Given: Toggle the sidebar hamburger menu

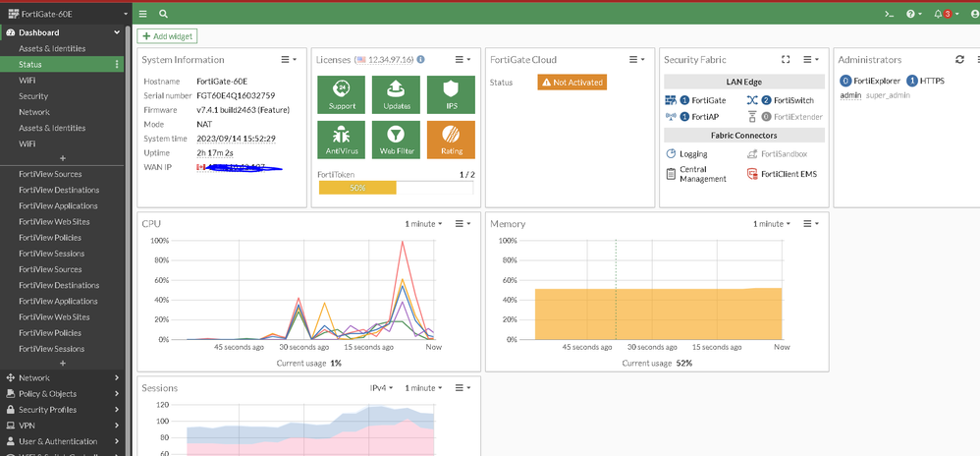Looking at the screenshot, I should click(143, 14).
